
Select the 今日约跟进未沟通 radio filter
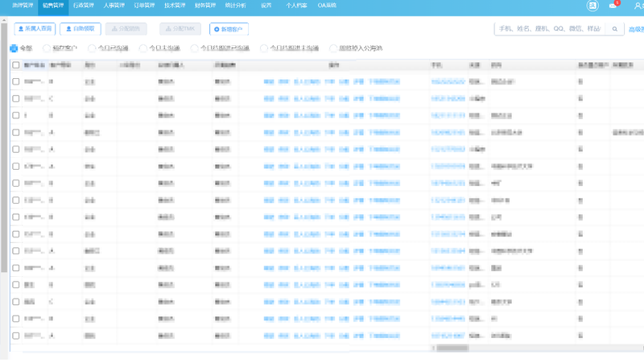[264, 48]
